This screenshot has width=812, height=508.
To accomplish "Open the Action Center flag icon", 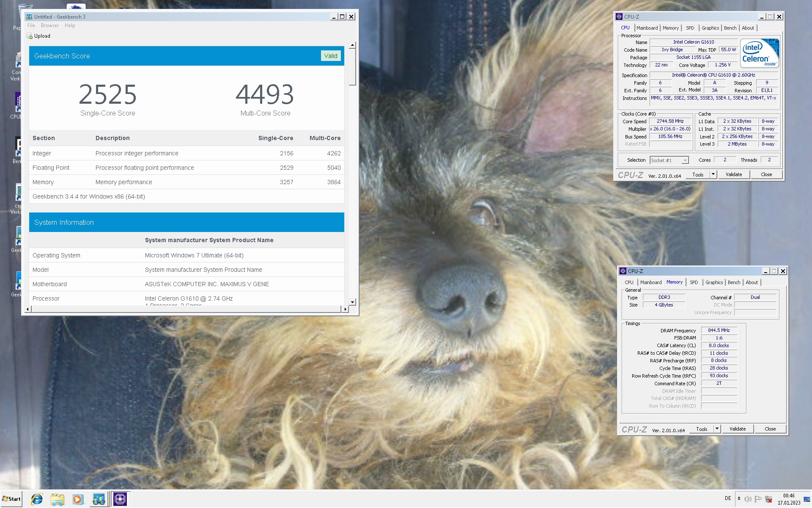I will coord(758,499).
